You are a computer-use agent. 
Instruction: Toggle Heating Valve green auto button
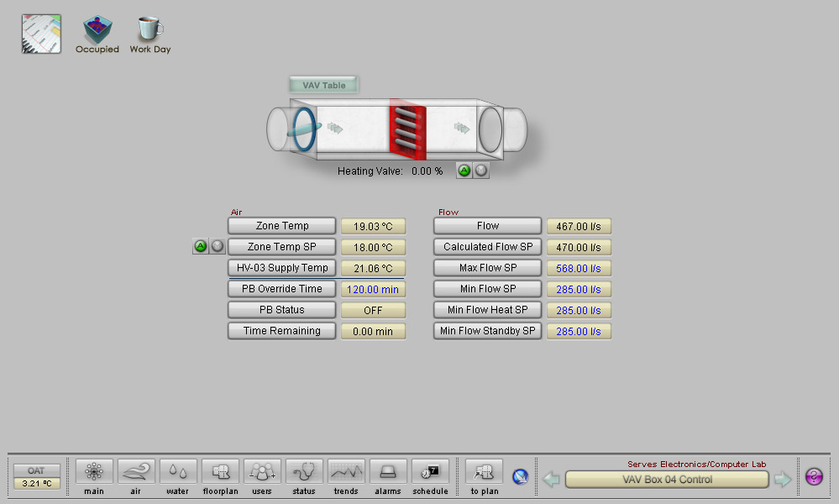[x=464, y=171]
